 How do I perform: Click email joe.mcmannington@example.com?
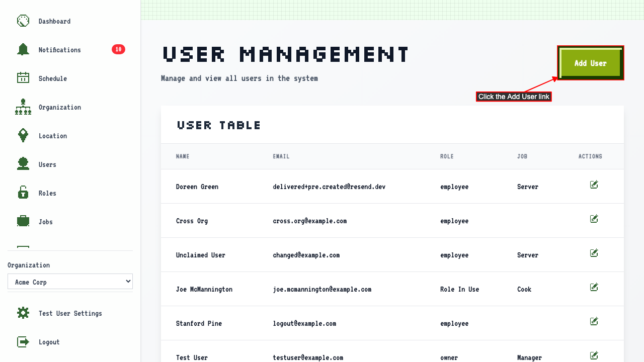pos(322,289)
